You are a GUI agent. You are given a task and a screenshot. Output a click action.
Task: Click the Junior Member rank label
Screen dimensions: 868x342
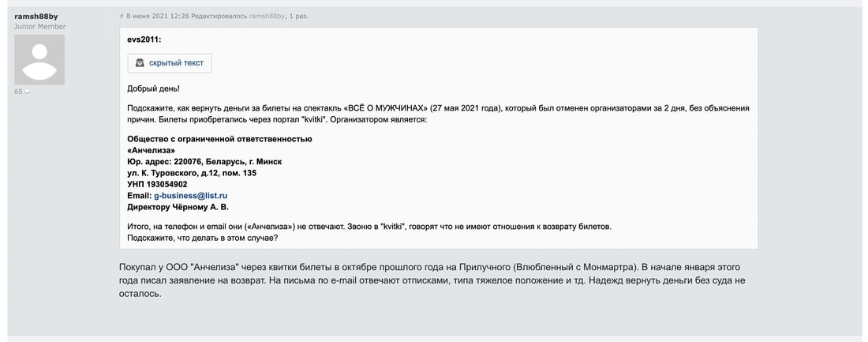[x=40, y=27]
